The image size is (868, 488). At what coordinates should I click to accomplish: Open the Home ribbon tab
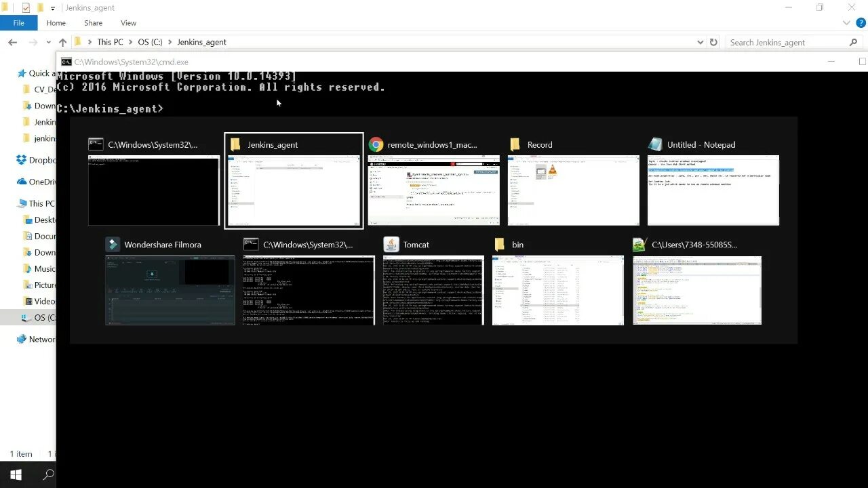click(56, 23)
